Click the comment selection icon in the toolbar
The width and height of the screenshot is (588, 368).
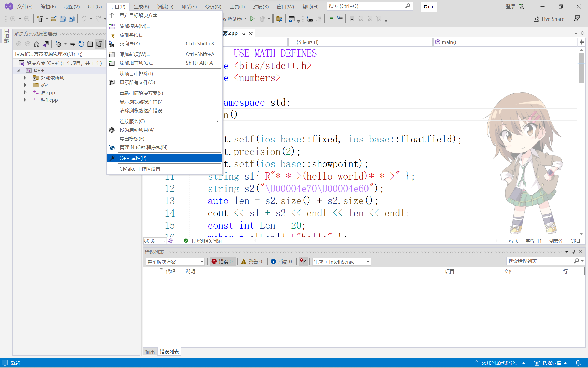330,19
